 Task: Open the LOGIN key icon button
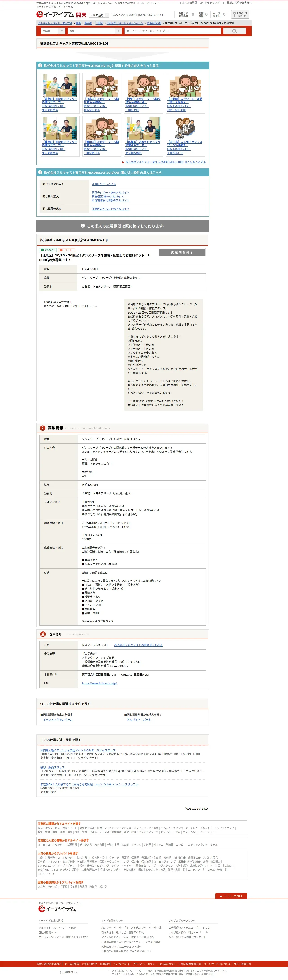click(240, 14)
